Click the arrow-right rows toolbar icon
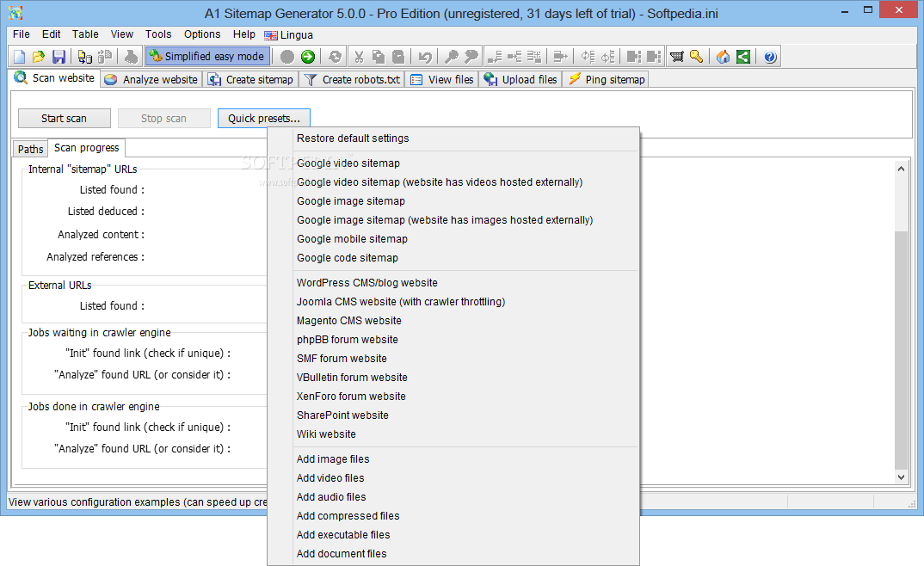The height and width of the screenshot is (566, 924). 560,57
